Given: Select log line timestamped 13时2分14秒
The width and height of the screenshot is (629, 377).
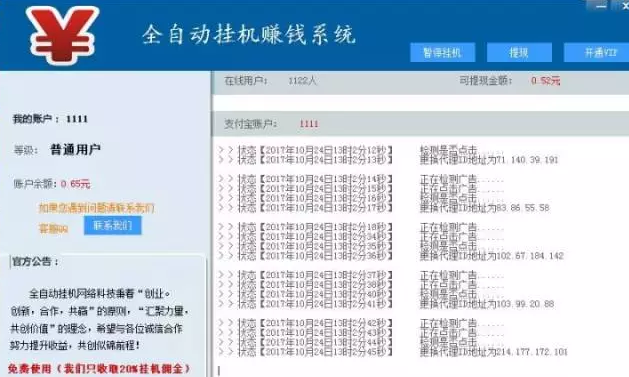Looking at the screenshot, I should pos(361,179).
